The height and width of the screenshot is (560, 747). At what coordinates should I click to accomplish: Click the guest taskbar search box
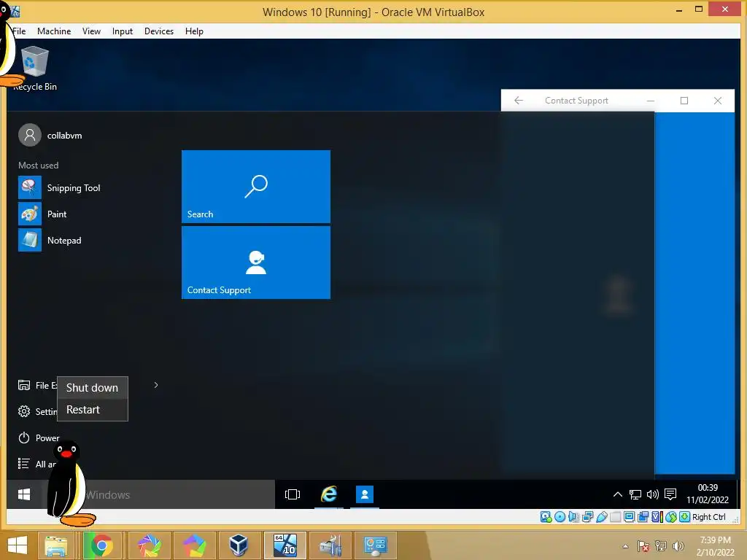click(x=158, y=494)
